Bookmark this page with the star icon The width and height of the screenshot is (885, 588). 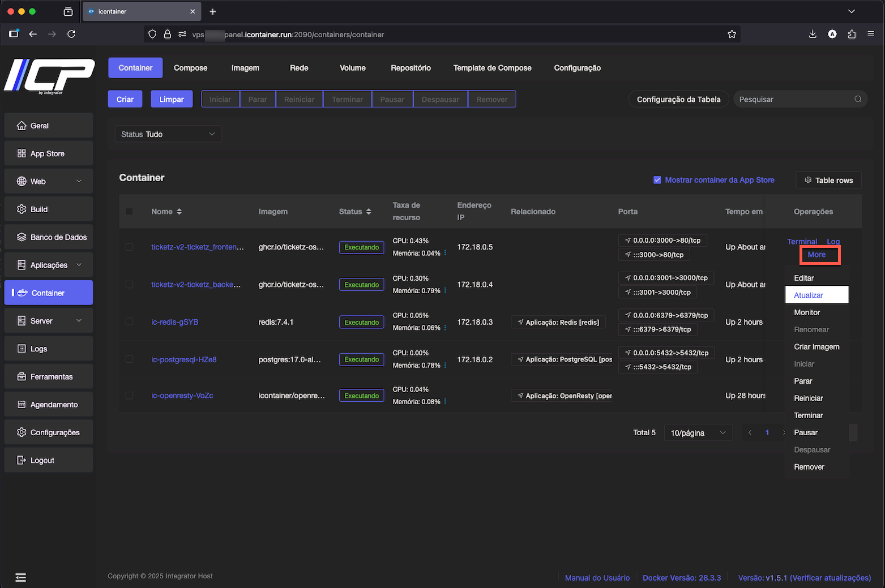click(732, 35)
